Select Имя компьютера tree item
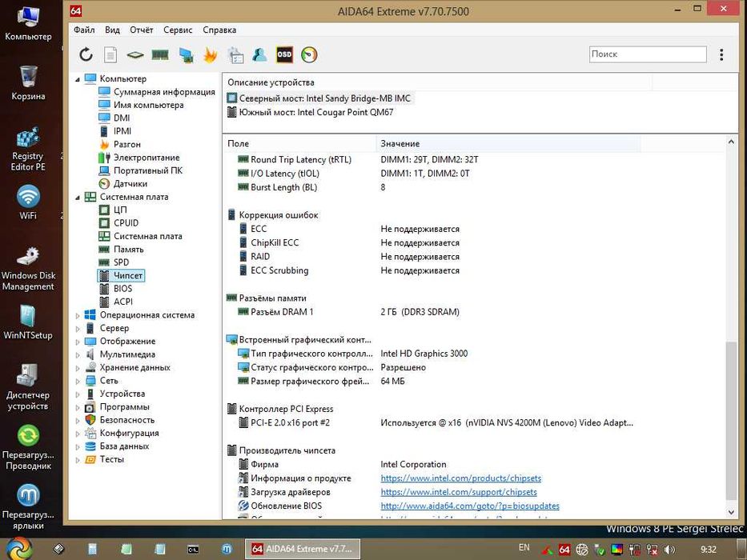This screenshot has width=747, height=560. click(141, 106)
